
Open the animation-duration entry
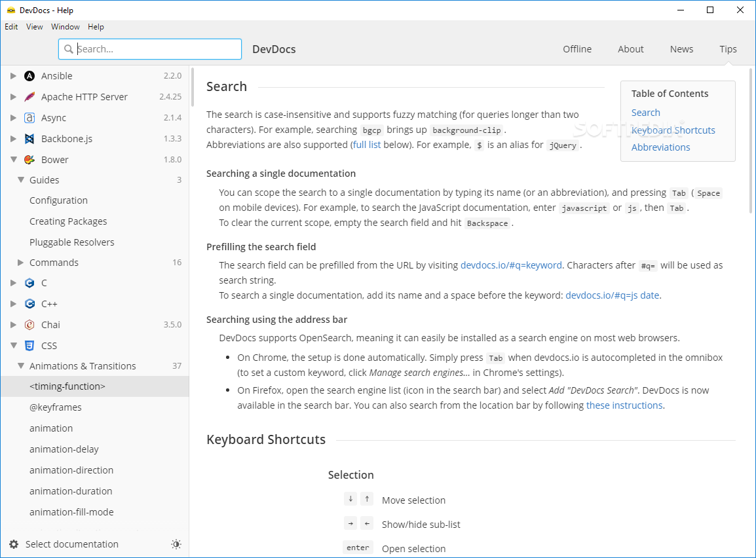(x=95, y=491)
